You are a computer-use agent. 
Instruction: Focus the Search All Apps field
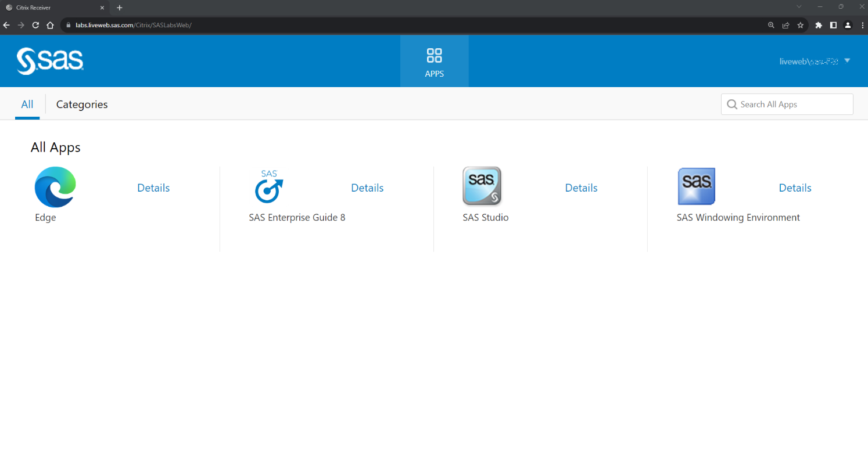(x=787, y=105)
